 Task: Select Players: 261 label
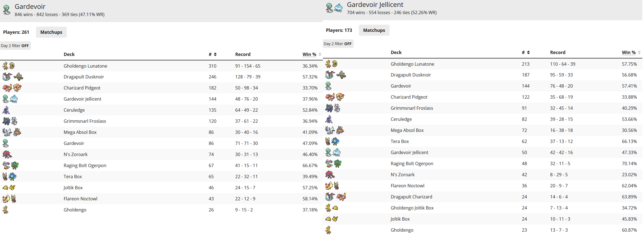tap(16, 32)
